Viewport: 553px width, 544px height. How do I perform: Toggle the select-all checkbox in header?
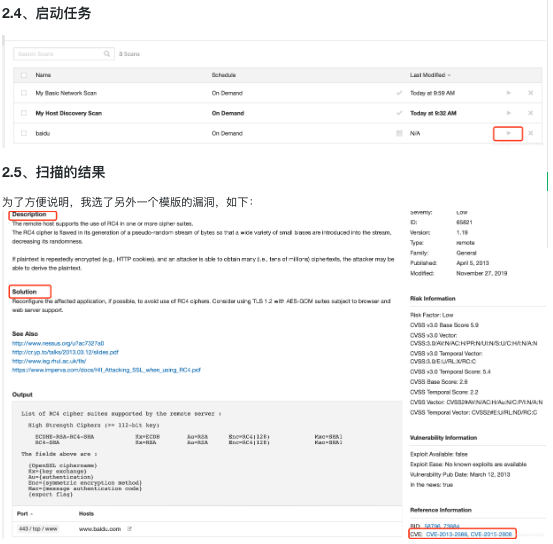(x=24, y=75)
